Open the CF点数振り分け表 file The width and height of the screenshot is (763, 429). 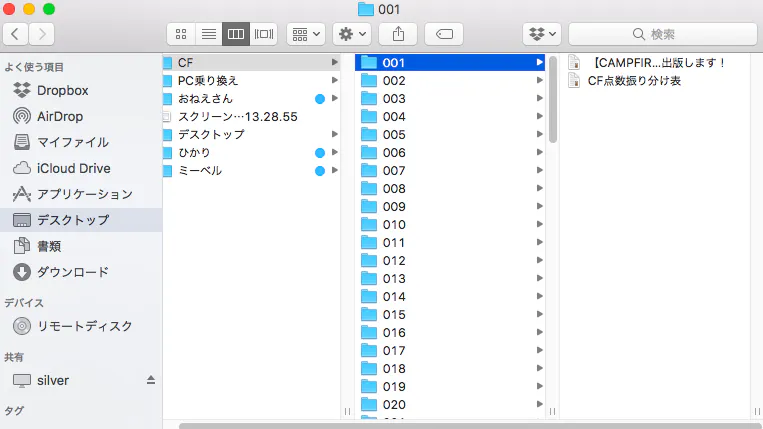(x=634, y=80)
